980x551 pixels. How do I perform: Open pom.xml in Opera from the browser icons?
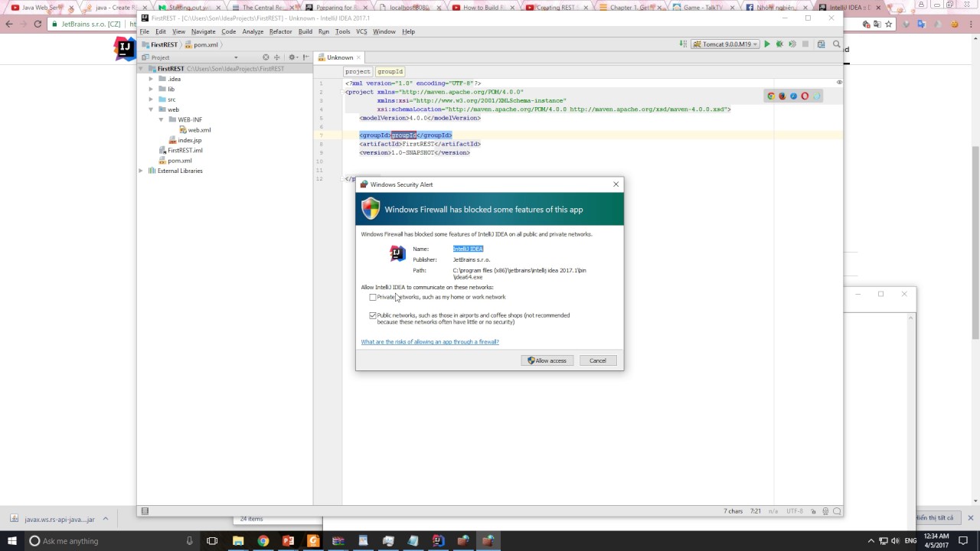(805, 96)
